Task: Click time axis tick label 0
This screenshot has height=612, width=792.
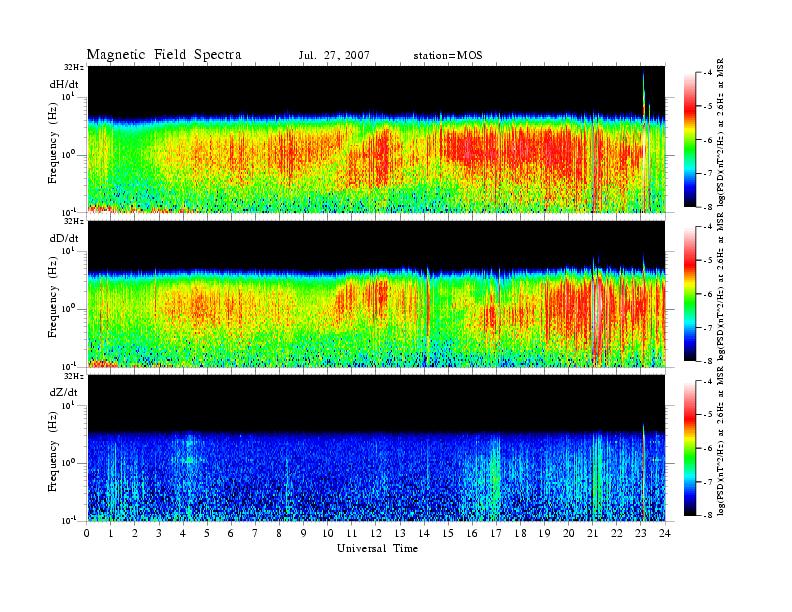Action: (87, 533)
